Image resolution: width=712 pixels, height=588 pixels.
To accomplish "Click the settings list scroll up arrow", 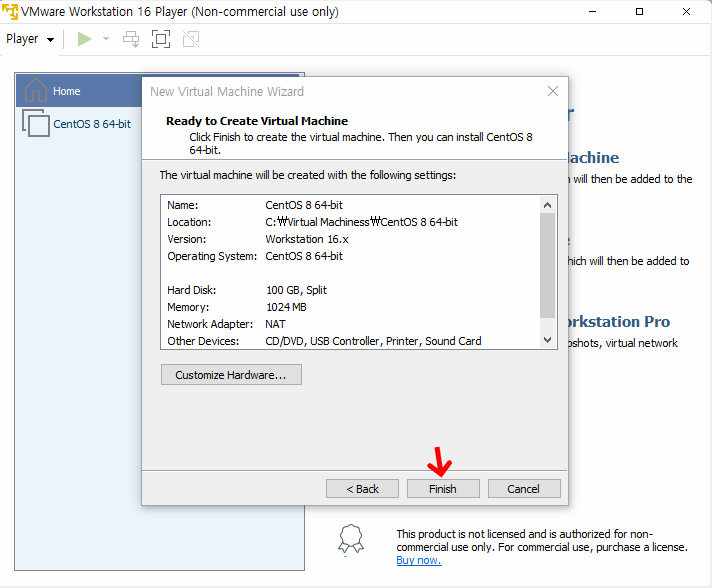I will point(548,205).
